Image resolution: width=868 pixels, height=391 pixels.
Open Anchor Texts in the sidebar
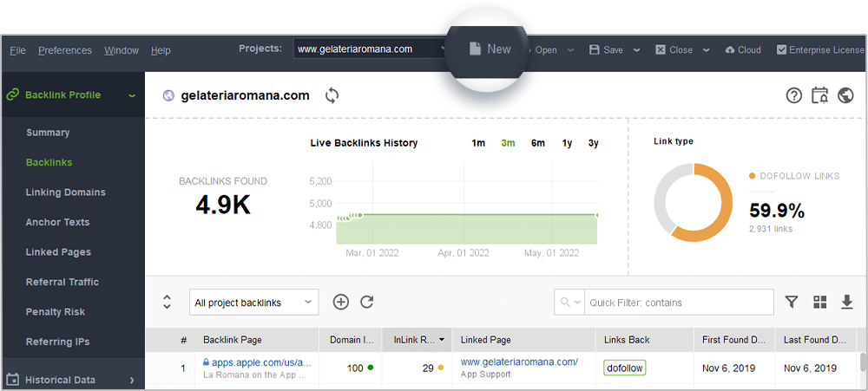[57, 222]
